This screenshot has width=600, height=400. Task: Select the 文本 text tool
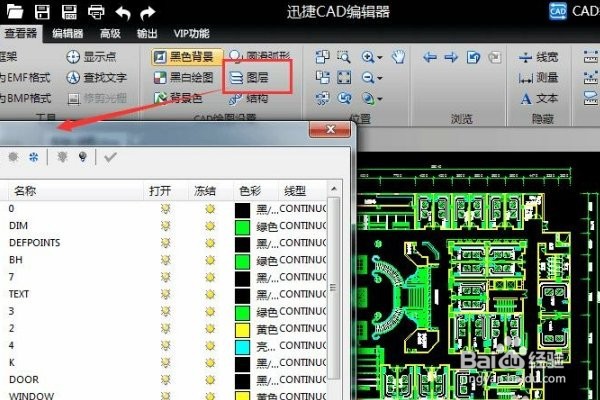[538, 99]
